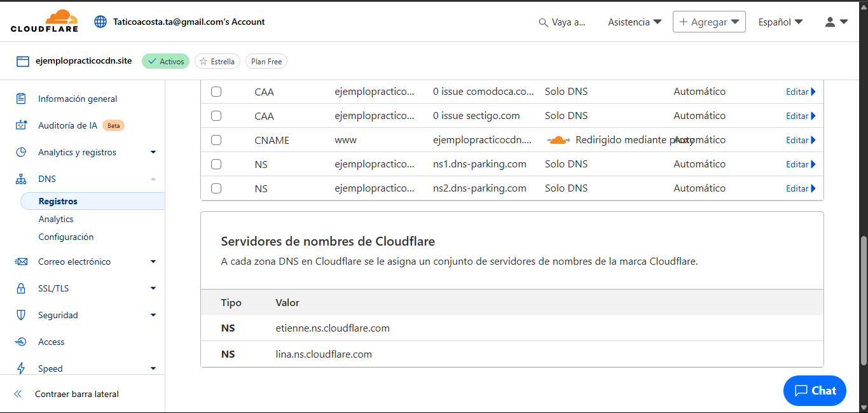Click the Speed lightning bolt icon
The width and height of the screenshot is (868, 413).
point(21,368)
